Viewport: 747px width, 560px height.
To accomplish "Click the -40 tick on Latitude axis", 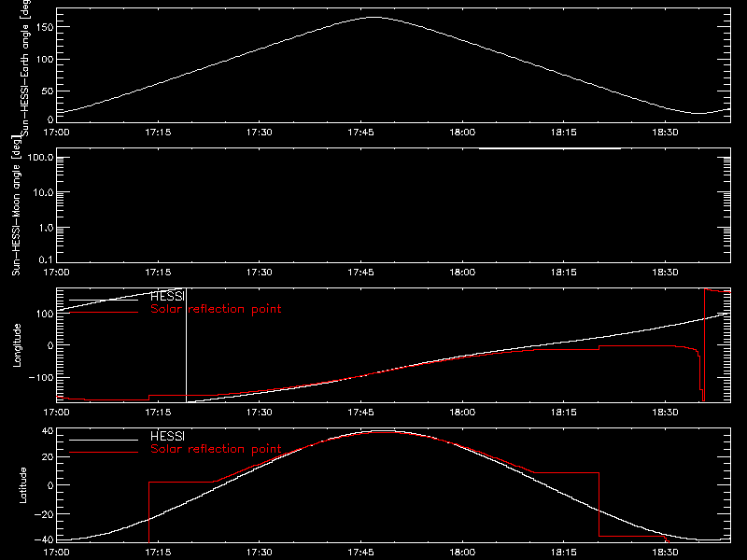I will pos(45,540).
